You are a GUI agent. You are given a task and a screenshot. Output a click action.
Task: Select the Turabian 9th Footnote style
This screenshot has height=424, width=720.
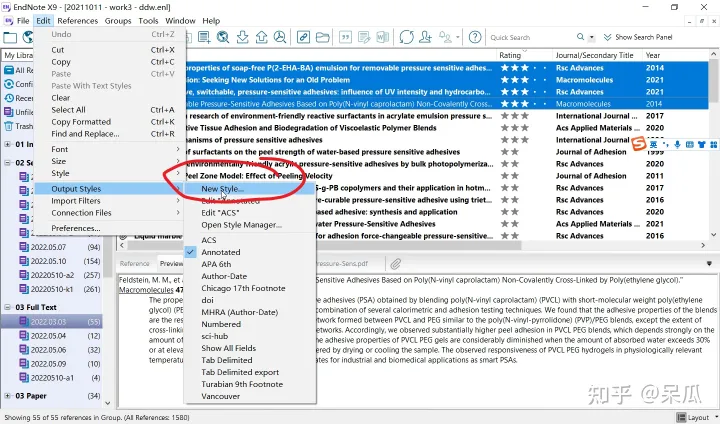click(242, 384)
